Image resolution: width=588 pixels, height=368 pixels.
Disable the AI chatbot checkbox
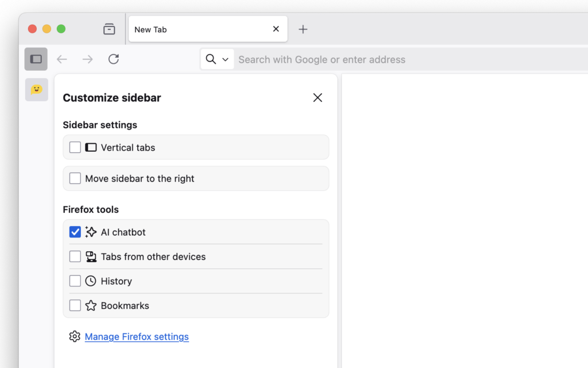75,232
